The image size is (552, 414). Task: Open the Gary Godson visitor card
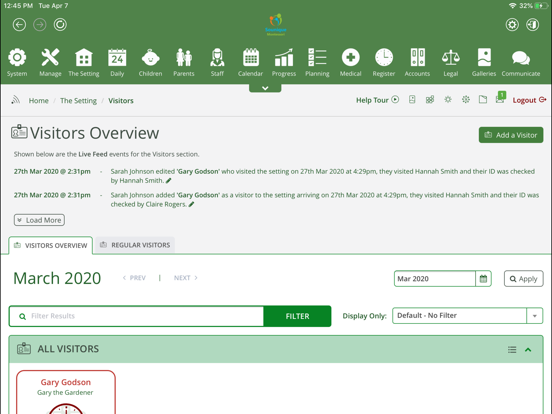click(x=66, y=392)
